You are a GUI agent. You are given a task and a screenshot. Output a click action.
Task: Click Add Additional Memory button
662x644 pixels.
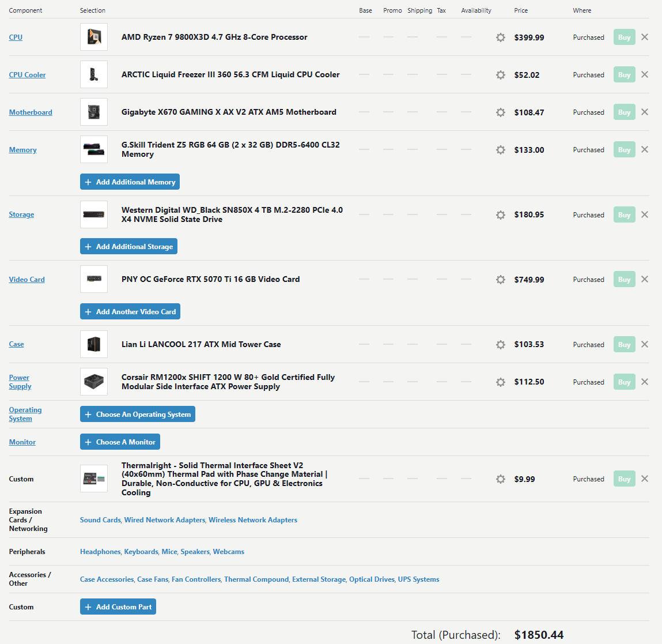tap(130, 182)
